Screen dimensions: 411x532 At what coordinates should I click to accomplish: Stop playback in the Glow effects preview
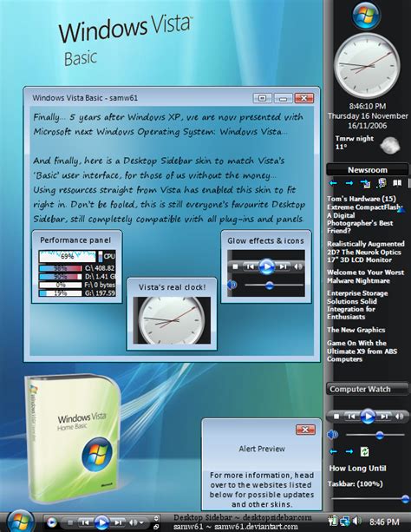[235, 266]
